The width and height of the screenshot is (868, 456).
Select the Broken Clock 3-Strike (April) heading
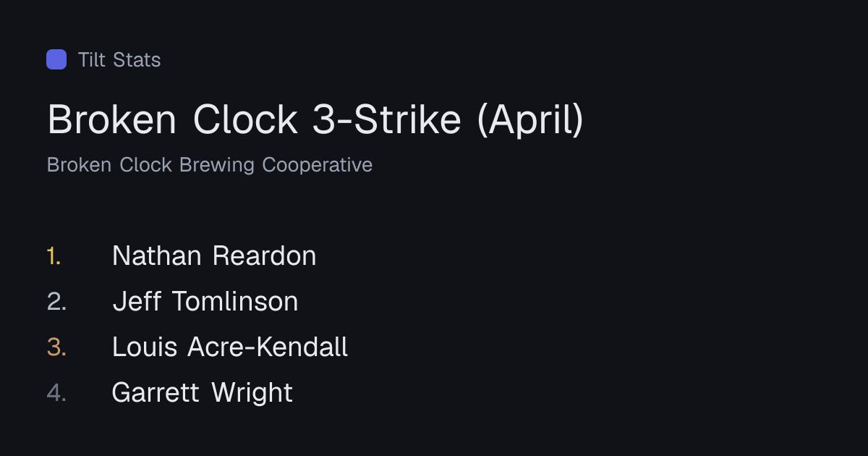(x=315, y=120)
